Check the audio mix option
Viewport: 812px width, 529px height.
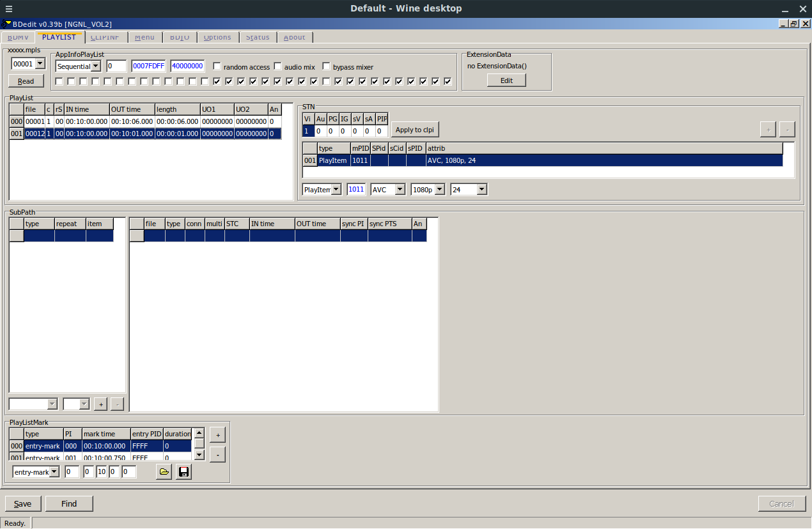pos(278,66)
